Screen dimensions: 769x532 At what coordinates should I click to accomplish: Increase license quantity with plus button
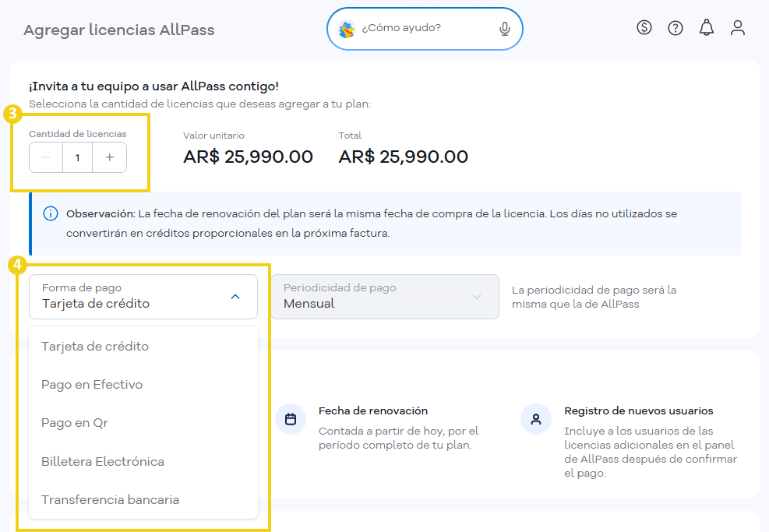[x=109, y=157]
